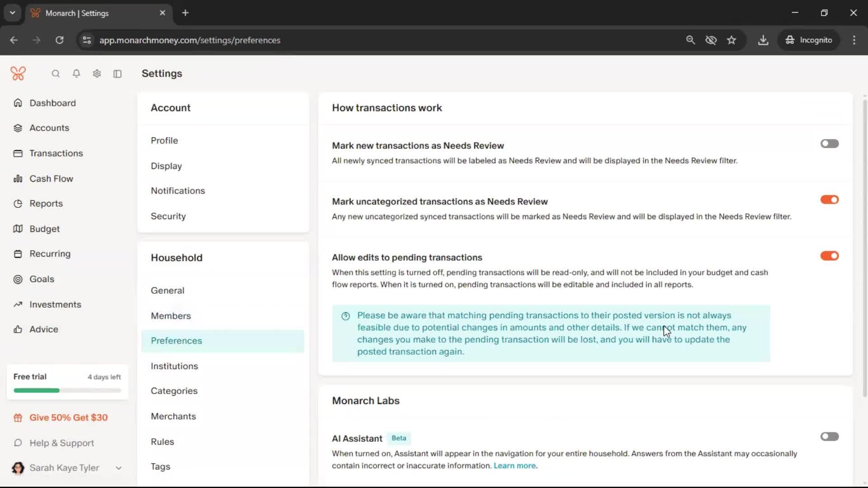Open Cash Flow from sidebar
The image size is (868, 488).
(51, 178)
